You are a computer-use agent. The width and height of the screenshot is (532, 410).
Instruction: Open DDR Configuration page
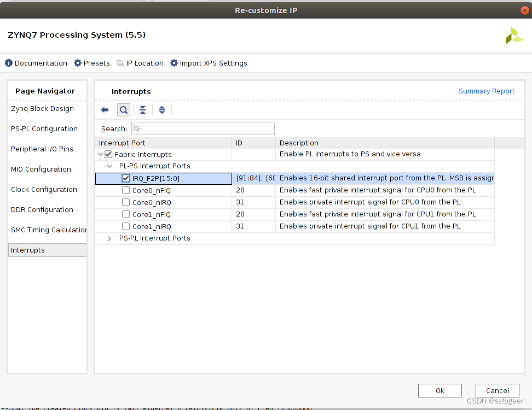click(x=42, y=210)
